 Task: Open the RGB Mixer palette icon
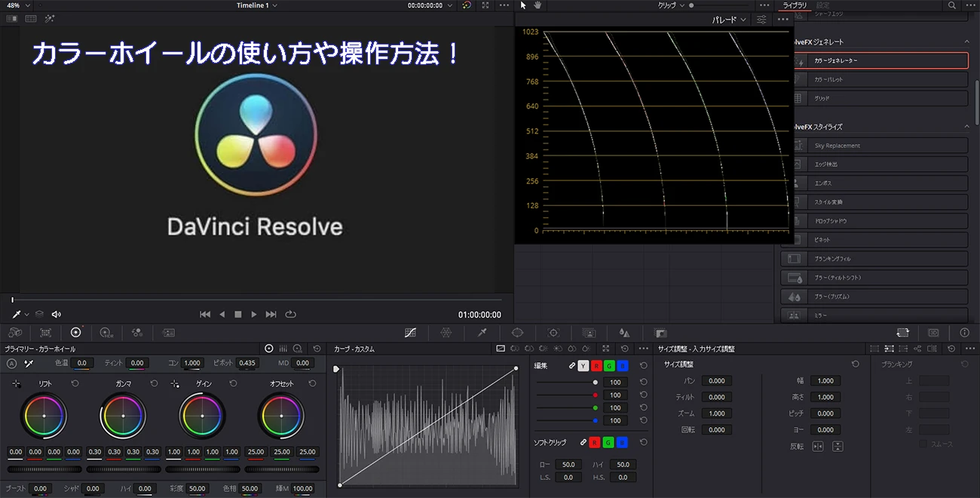tap(137, 332)
